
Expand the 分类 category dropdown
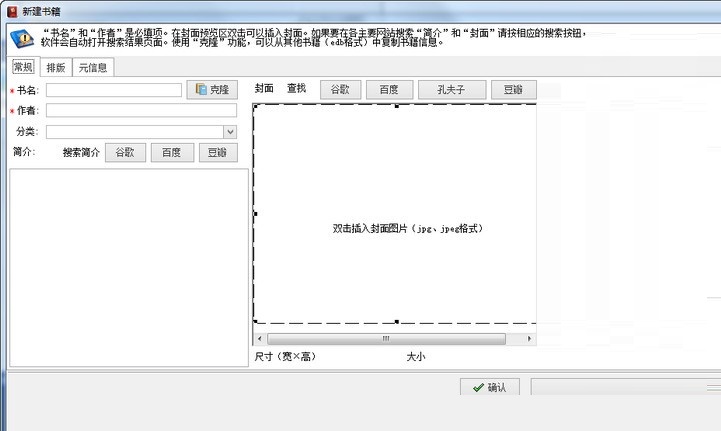pyautogui.click(x=230, y=131)
